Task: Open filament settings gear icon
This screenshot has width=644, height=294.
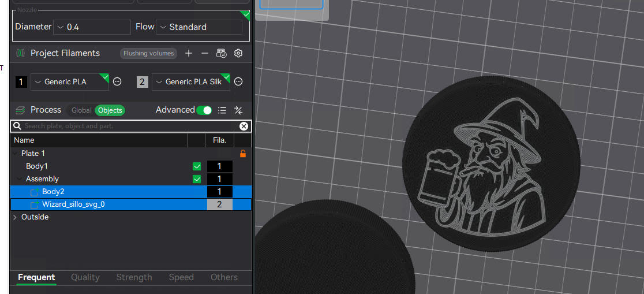Action: point(238,53)
